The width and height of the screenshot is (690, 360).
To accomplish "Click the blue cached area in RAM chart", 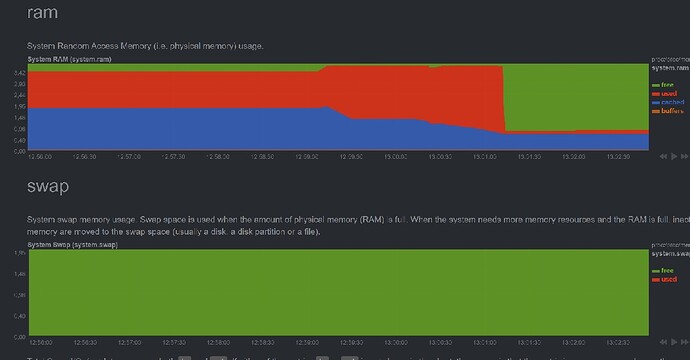I will tap(176, 129).
